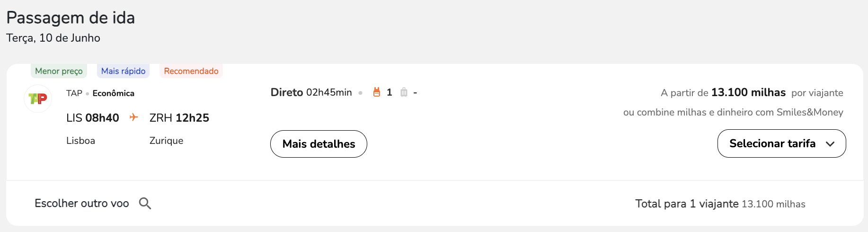The height and width of the screenshot is (232, 868).
Task: Click Total para 1 viajante summary
Action: tap(720, 204)
